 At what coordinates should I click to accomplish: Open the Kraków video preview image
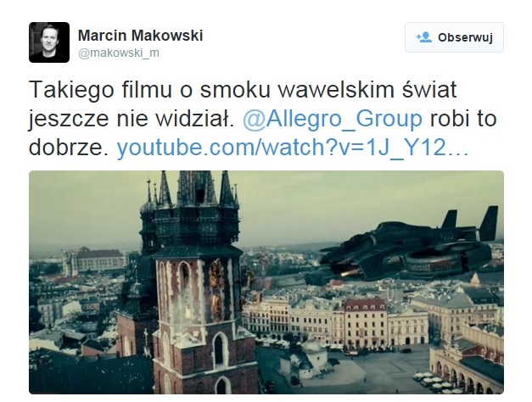pyautogui.click(x=266, y=282)
